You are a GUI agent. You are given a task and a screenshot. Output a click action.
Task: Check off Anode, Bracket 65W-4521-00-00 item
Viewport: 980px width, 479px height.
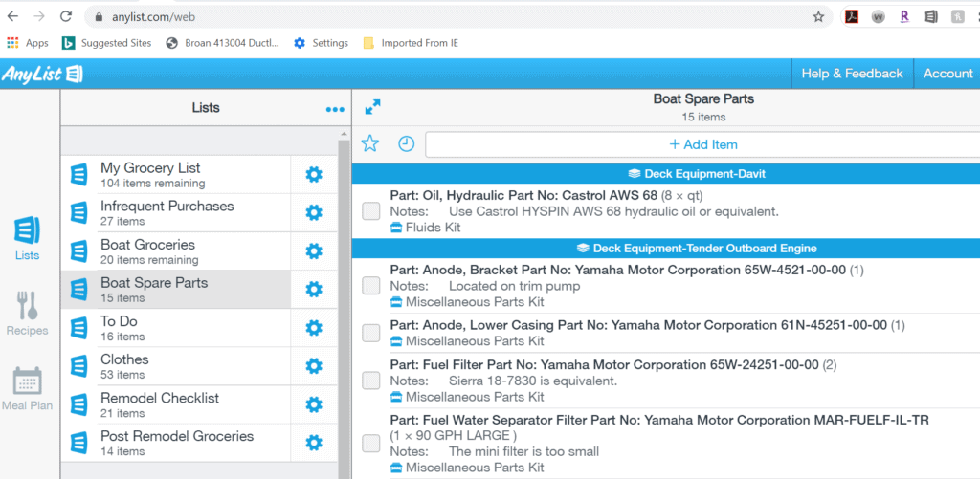point(371,286)
